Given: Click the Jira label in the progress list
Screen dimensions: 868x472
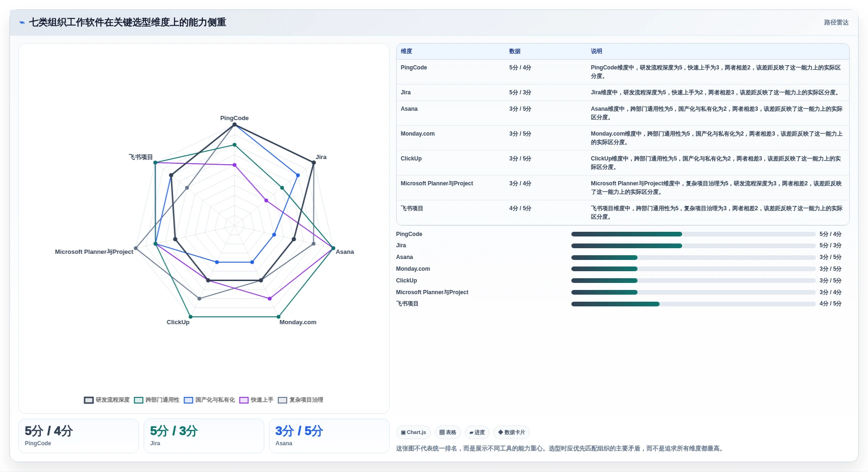Looking at the screenshot, I should [401, 245].
